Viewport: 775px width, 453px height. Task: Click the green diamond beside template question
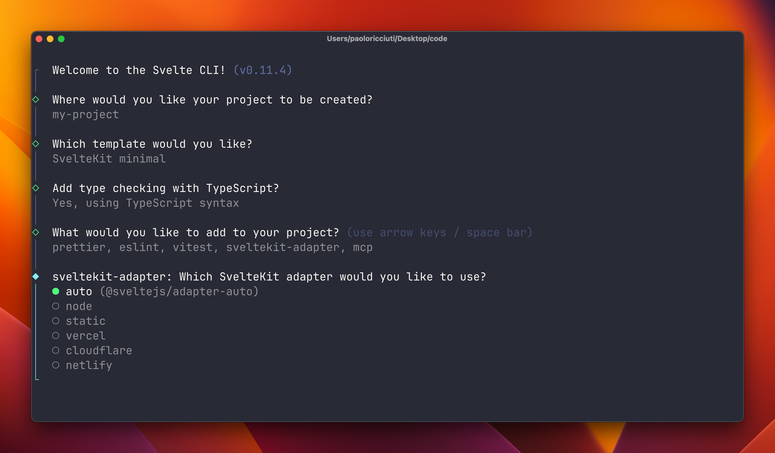tap(36, 144)
